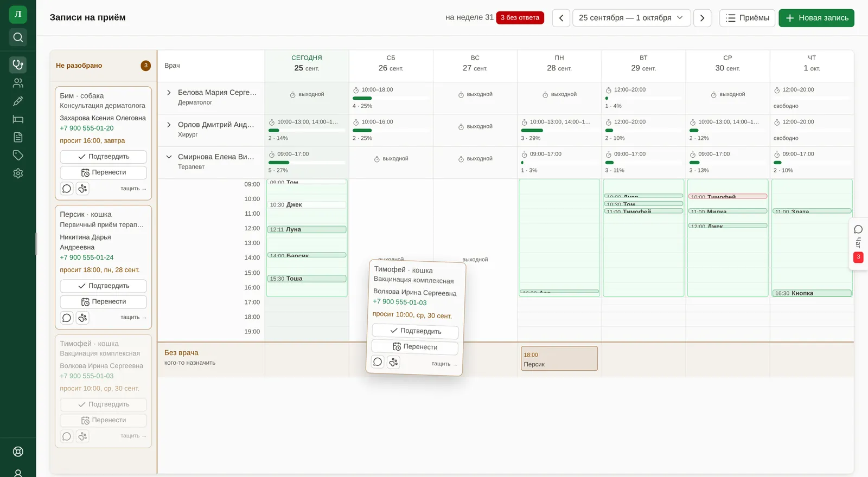
Task: Open the message icon on the Бим card
Action: tap(67, 189)
